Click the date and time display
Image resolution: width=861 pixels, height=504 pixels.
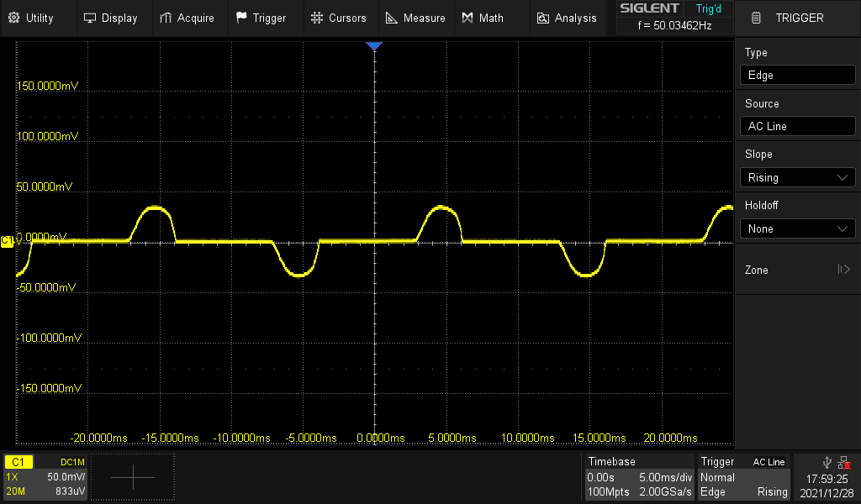tap(827, 486)
